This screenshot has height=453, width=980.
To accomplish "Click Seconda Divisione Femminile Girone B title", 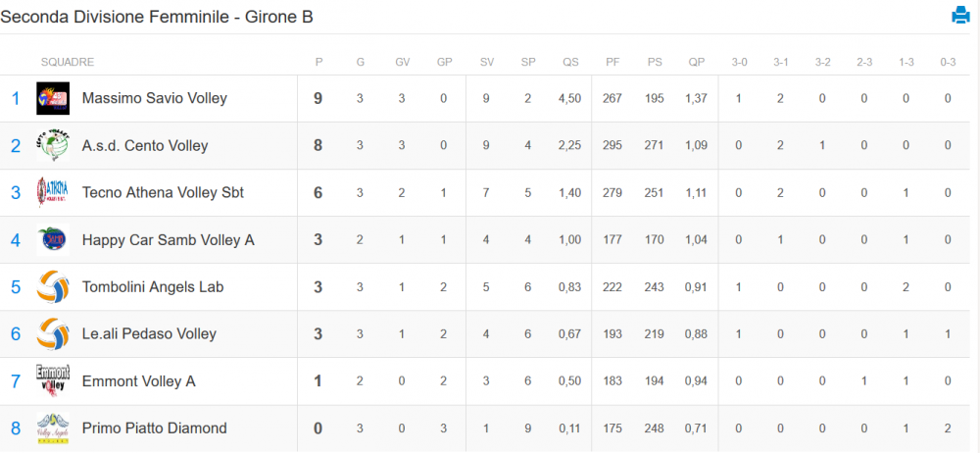I will click(156, 17).
